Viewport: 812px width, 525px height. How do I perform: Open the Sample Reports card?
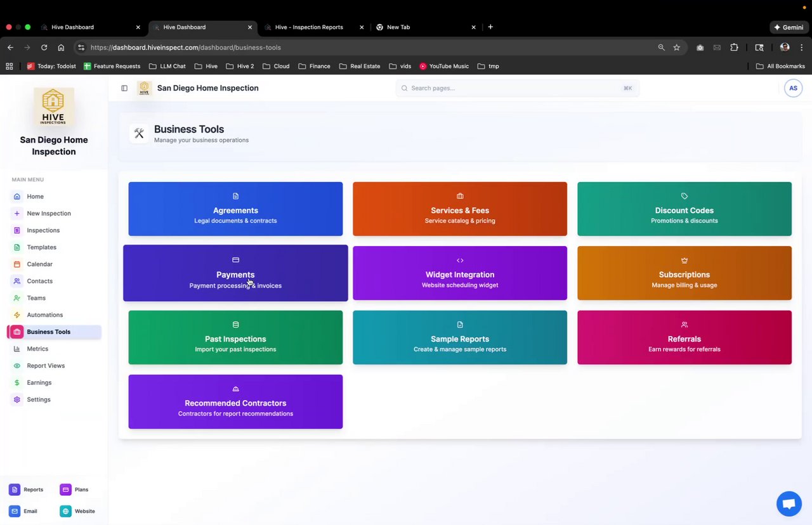tap(460, 337)
